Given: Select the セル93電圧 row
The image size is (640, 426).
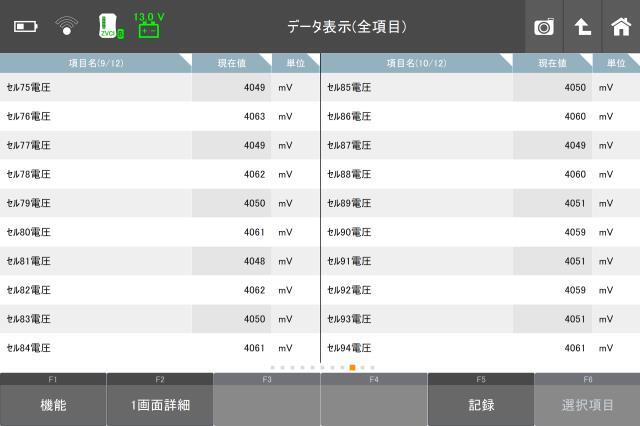Looking at the screenshot, I should [x=480, y=319].
